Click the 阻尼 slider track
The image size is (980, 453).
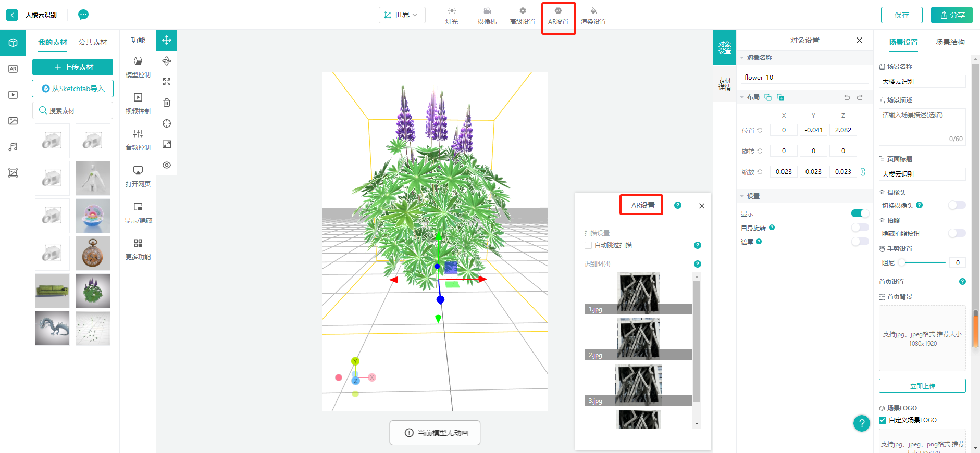[x=923, y=262]
